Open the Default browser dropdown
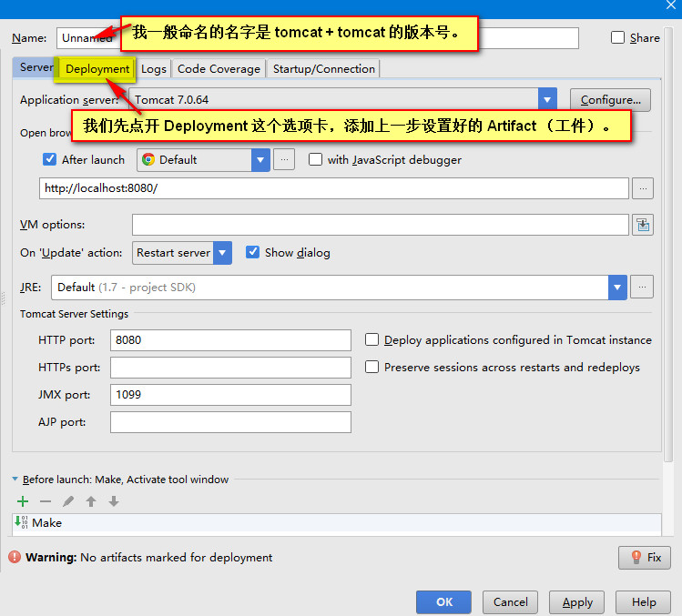682x616 pixels. point(260,159)
